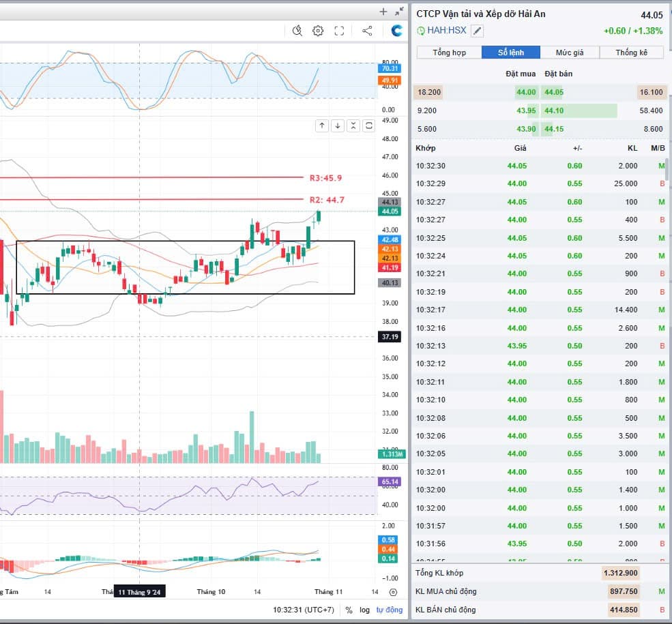The height and width of the screenshot is (624, 672).
Task: Enter fullscreen chart mode
Action: [339, 31]
